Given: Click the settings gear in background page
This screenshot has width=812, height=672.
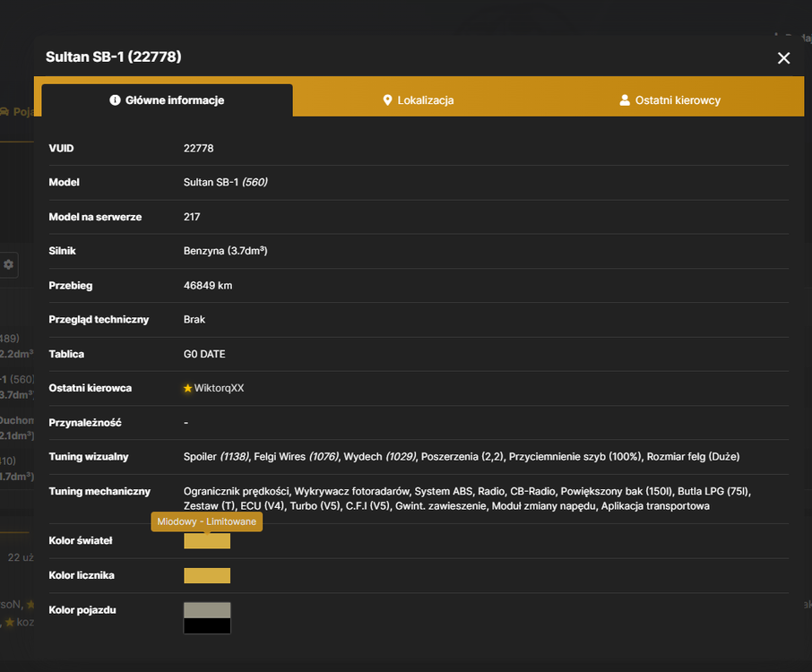Looking at the screenshot, I should tap(9, 264).
